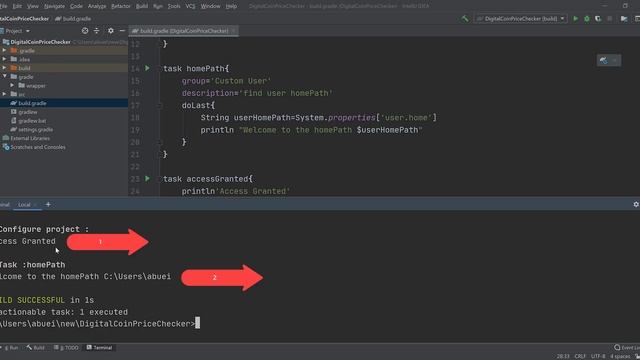Image resolution: width=640 pixels, height=360 pixels.
Task: Open the Run tool window button
Action: [x=11, y=348]
